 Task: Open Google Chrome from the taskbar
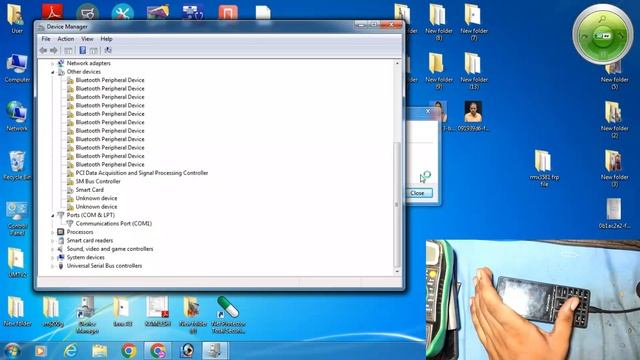[129, 351]
